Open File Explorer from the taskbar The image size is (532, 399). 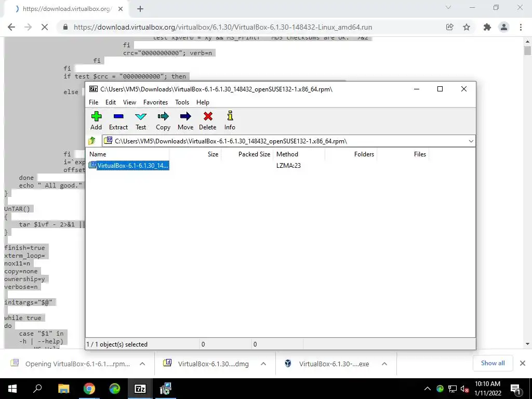point(63,389)
